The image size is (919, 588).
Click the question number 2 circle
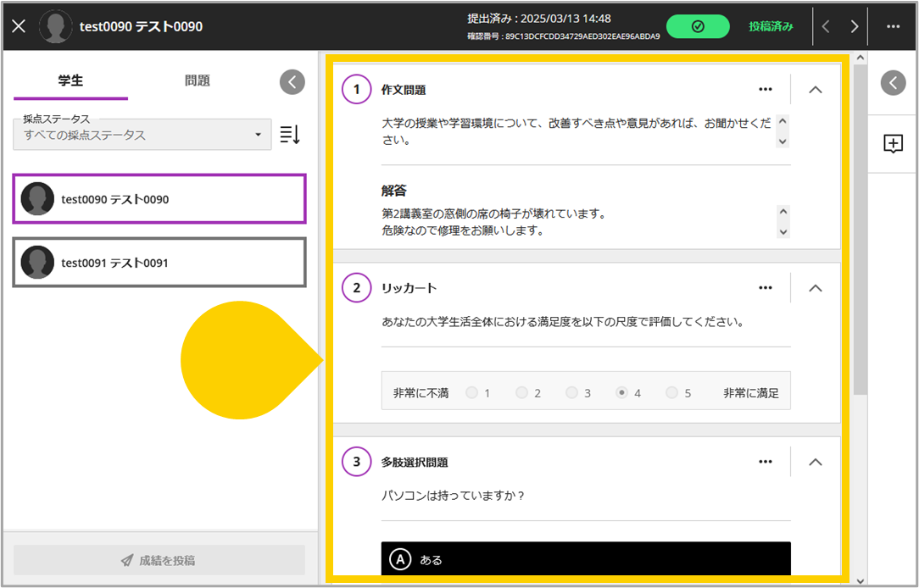coord(356,287)
